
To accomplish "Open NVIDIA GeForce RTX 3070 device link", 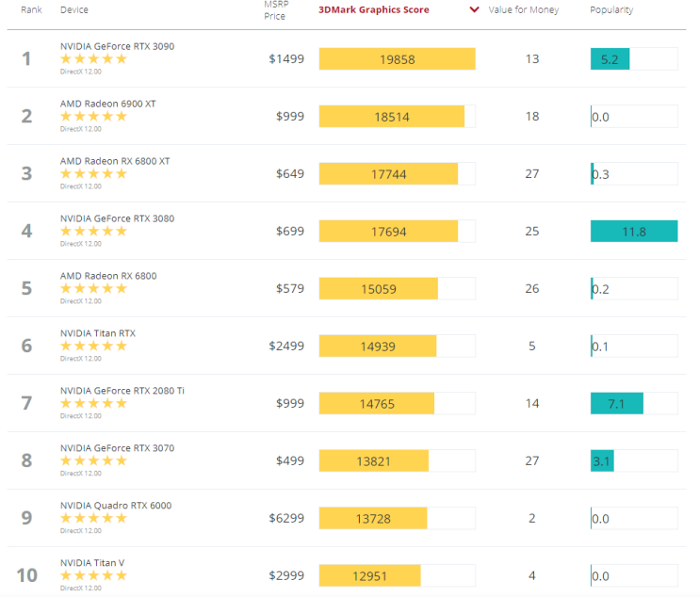I will (117, 448).
